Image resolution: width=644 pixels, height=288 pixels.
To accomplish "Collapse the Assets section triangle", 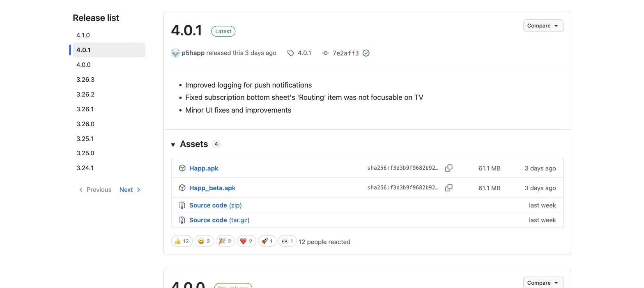I will pos(173,145).
